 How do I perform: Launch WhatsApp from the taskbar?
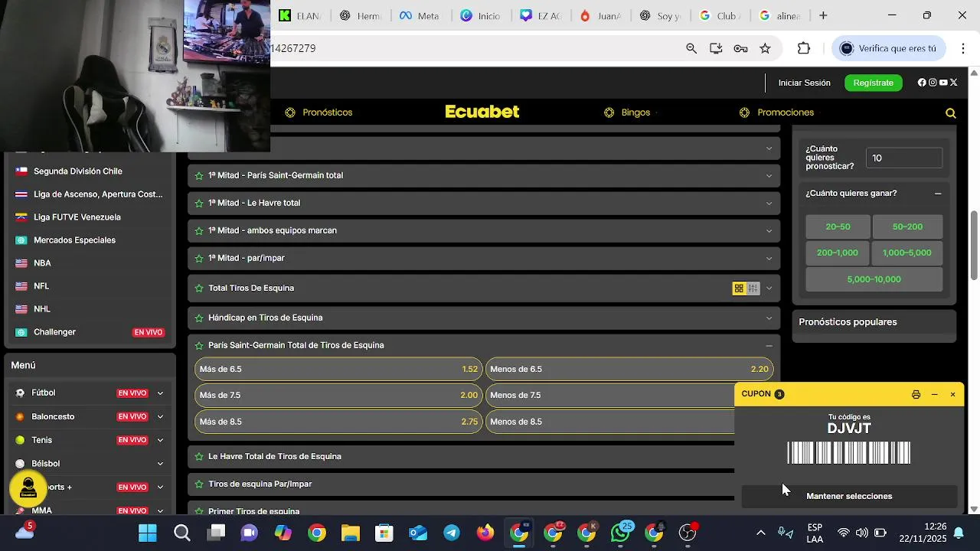pyautogui.click(x=620, y=533)
